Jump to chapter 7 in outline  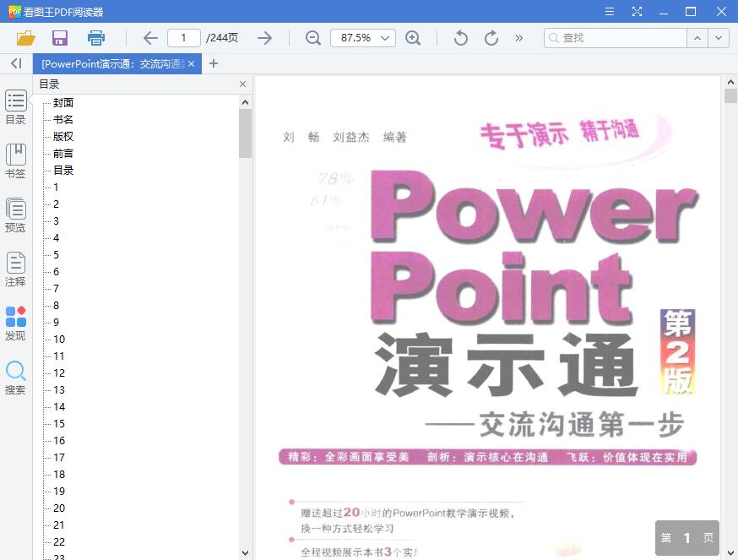[56, 288]
